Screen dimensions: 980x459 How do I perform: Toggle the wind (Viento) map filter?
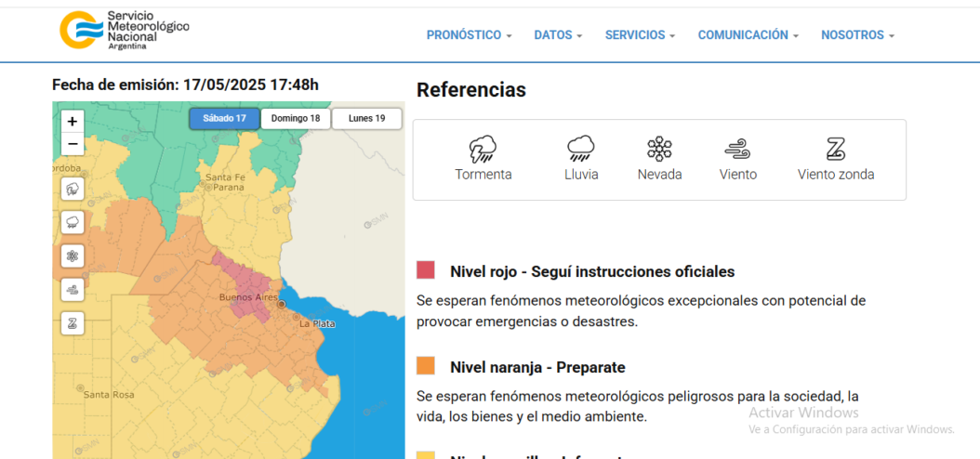[73, 290]
